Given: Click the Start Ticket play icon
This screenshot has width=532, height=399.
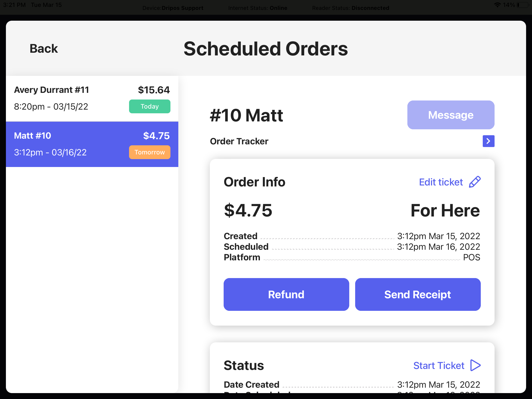Looking at the screenshot, I should pyautogui.click(x=475, y=365).
